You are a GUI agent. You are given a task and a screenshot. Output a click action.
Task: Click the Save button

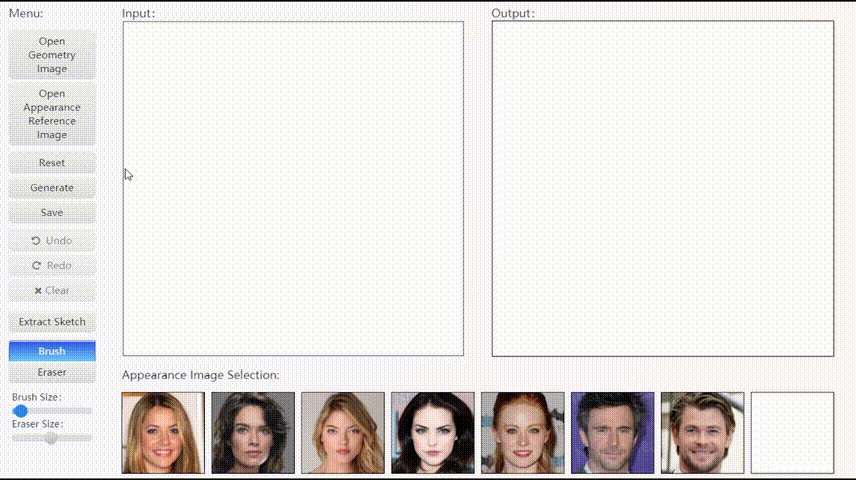(52, 212)
